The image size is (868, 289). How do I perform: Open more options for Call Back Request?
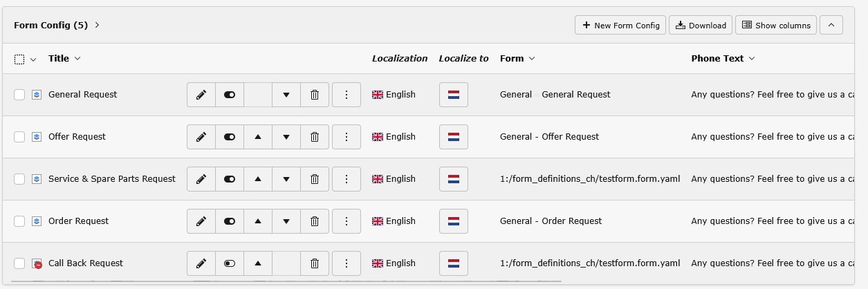coord(347,263)
